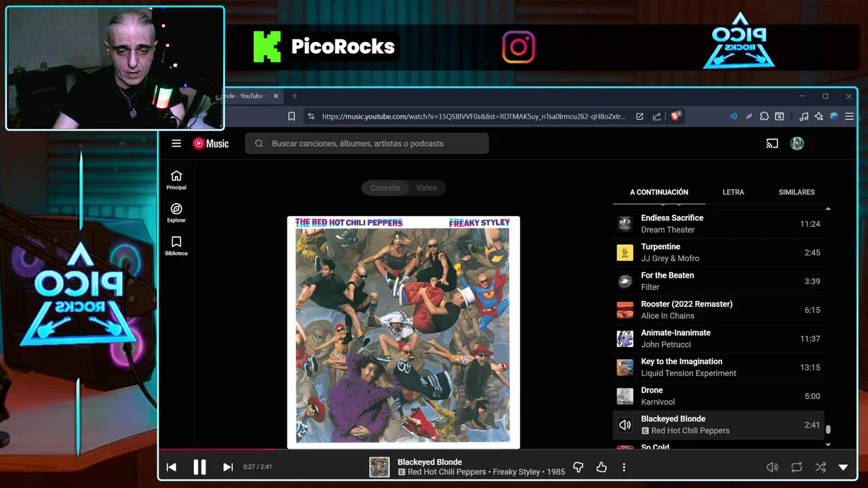
Task: Open the Explorar sidebar icon
Action: pyautogui.click(x=176, y=213)
